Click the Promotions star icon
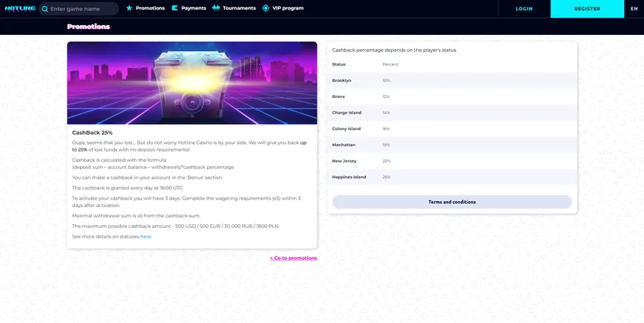Image resolution: width=644 pixels, height=323 pixels. (x=129, y=8)
